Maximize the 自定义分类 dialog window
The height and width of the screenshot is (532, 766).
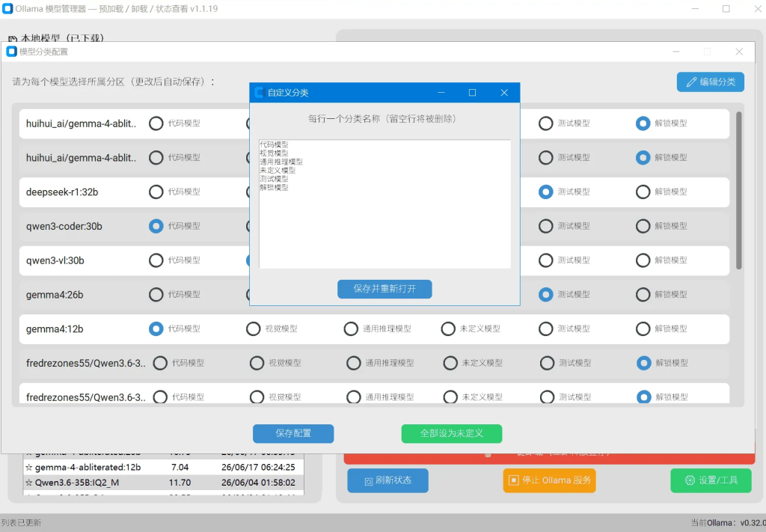472,93
